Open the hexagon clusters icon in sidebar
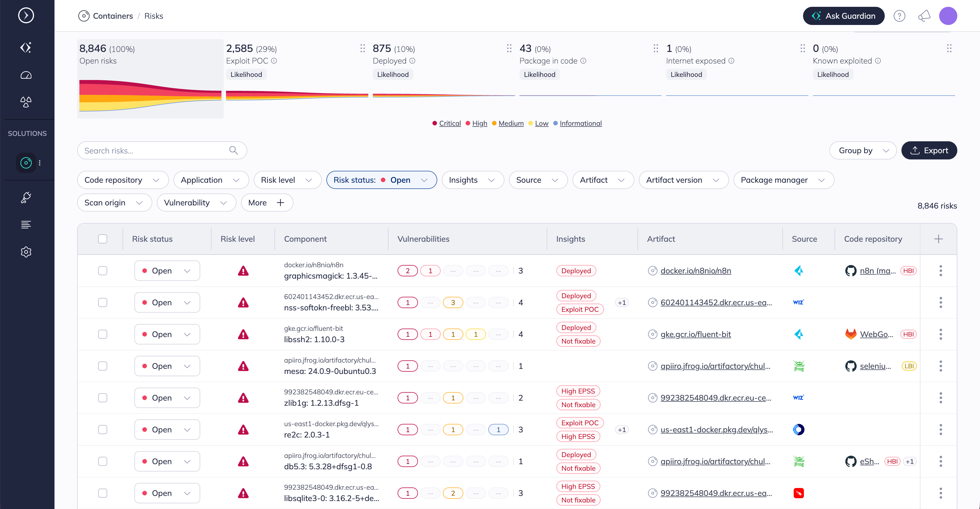980x509 pixels. click(26, 102)
